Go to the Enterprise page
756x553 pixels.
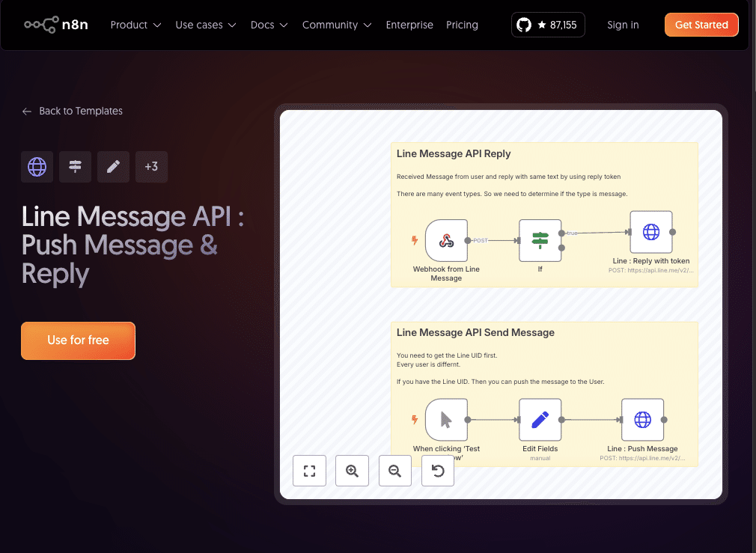409,25
